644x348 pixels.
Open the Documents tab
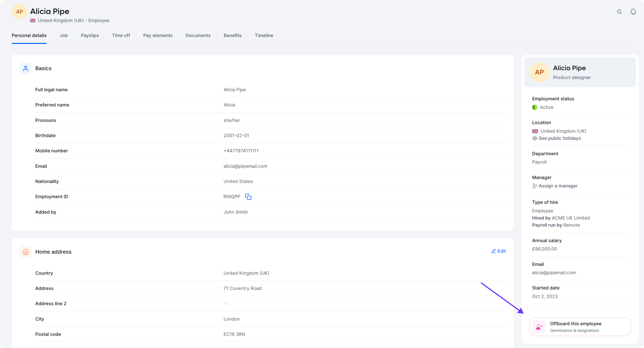pyautogui.click(x=198, y=35)
